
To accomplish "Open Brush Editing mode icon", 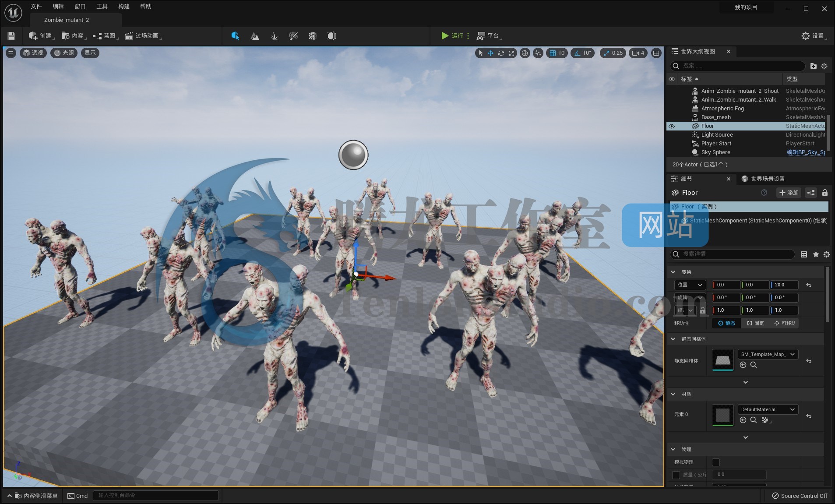I will (x=332, y=36).
